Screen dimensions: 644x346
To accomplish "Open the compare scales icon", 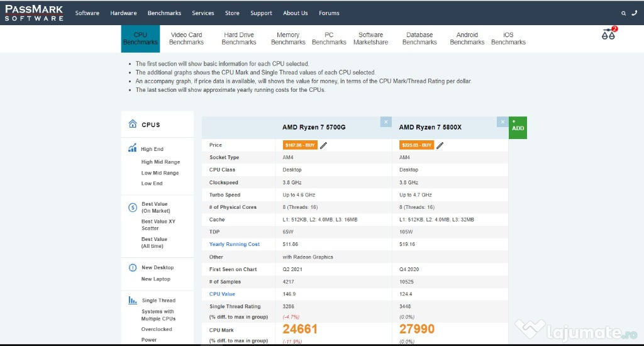I will [x=609, y=34].
